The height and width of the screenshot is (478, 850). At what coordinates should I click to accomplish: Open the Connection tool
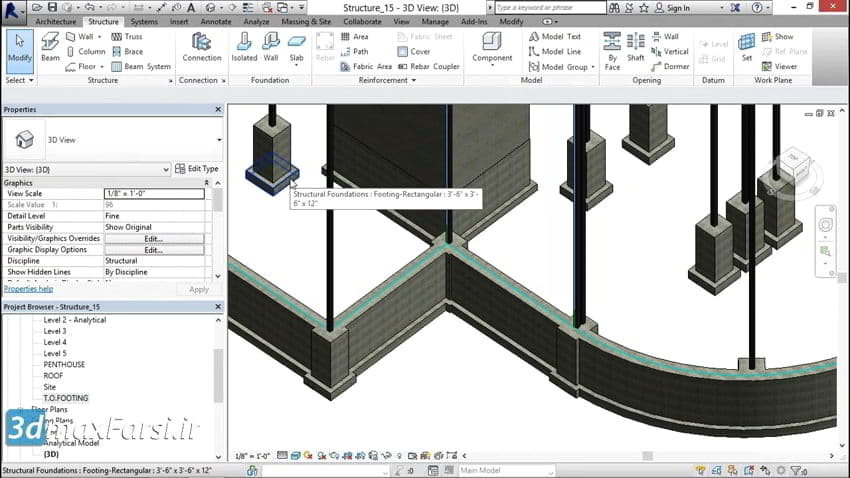tap(202, 48)
